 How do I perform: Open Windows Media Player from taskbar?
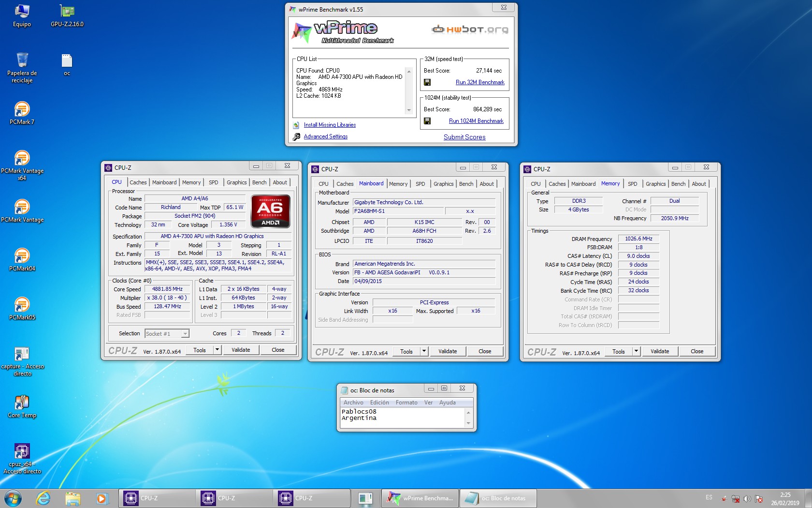[x=101, y=498]
